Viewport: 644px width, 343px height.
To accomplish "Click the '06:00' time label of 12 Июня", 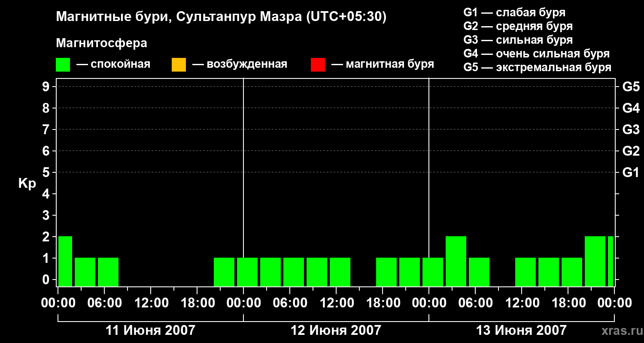I will pyautogui.click(x=290, y=303).
